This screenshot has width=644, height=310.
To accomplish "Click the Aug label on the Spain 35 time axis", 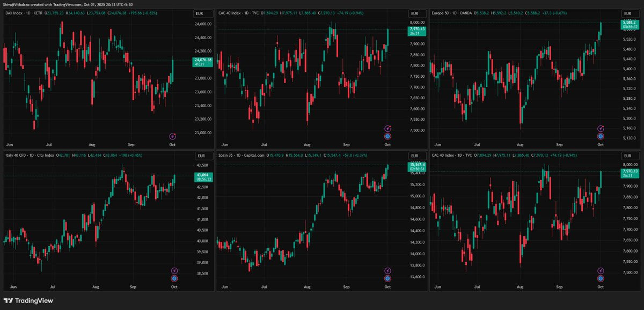I will point(307,287).
